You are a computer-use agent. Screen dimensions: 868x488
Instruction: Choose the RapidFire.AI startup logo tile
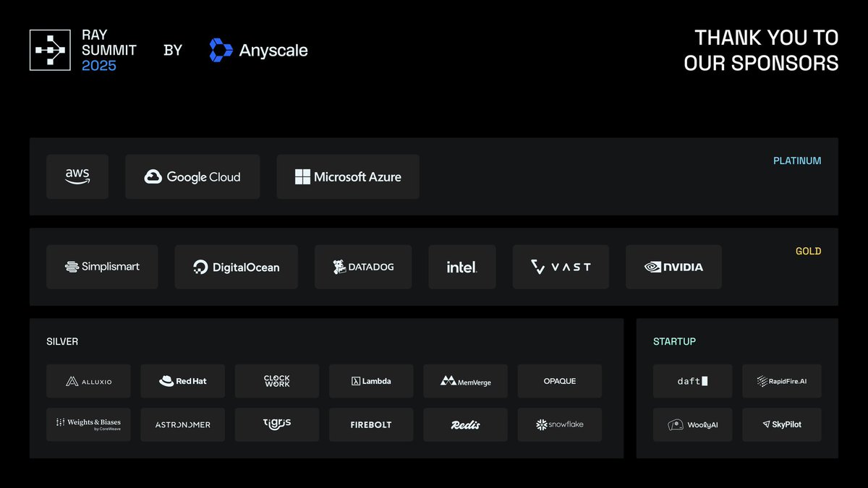tap(782, 381)
